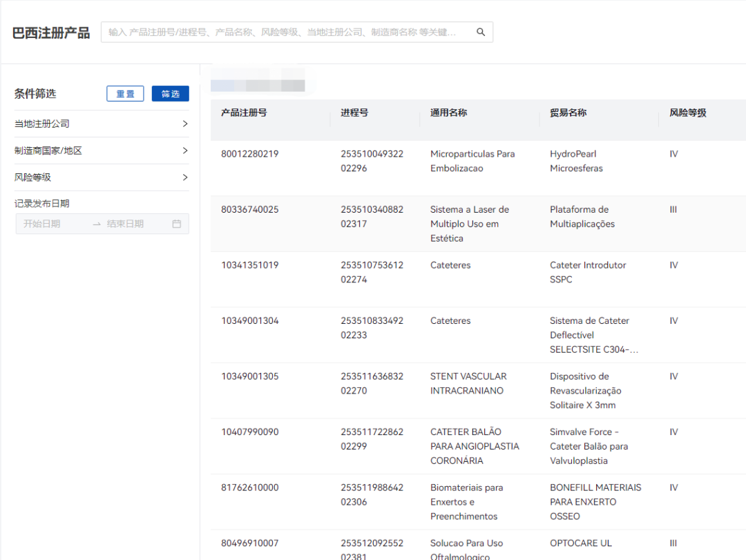Viewport: 746px width, 560px height.
Task: Click risk level III for Plataforma row
Action: click(x=673, y=210)
